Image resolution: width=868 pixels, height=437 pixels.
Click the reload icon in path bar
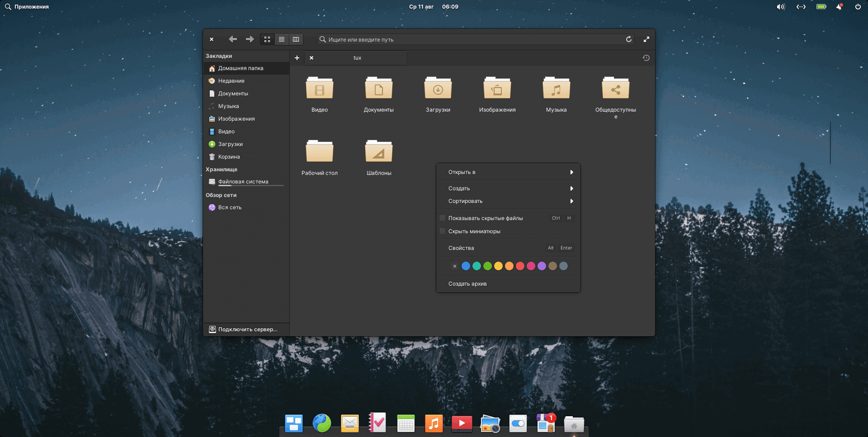629,39
